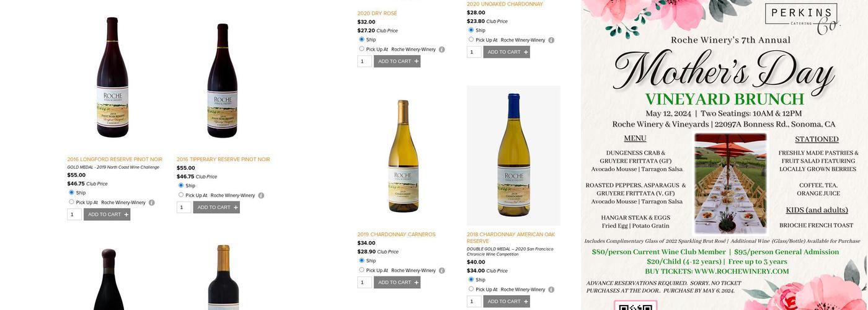The height and width of the screenshot is (310, 868).
Task: Select Pick Up At for Longford Reserve Pinot
Action: [x=71, y=202]
